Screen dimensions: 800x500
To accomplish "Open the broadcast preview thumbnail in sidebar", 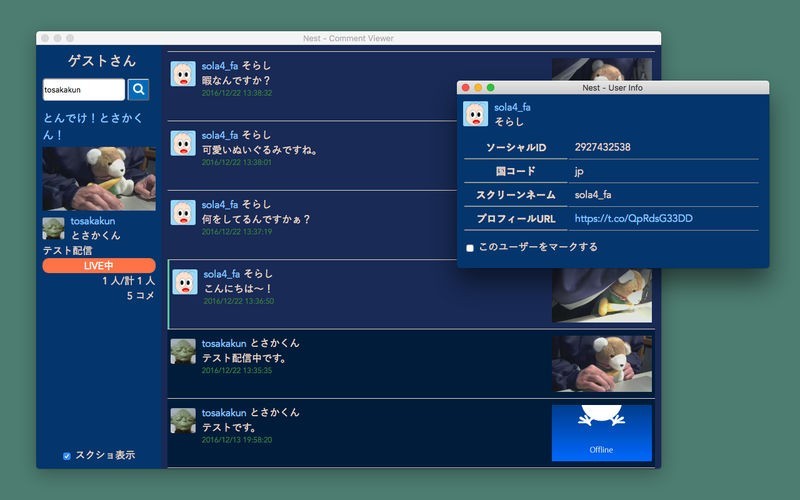I will pyautogui.click(x=99, y=179).
